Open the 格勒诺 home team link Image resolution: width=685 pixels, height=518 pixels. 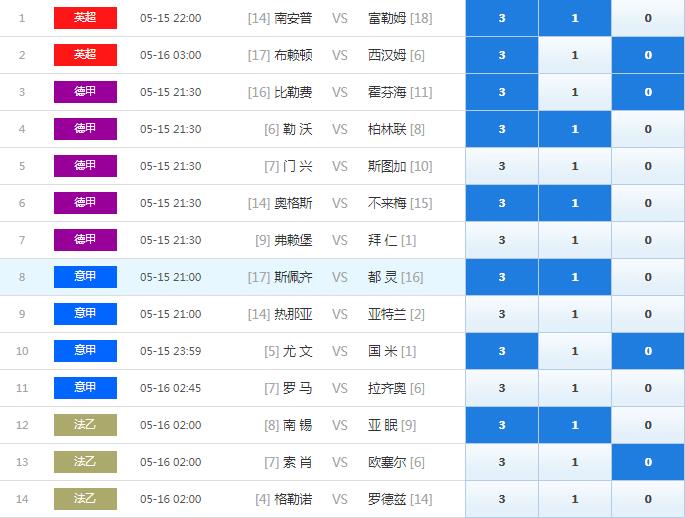[x=292, y=499]
